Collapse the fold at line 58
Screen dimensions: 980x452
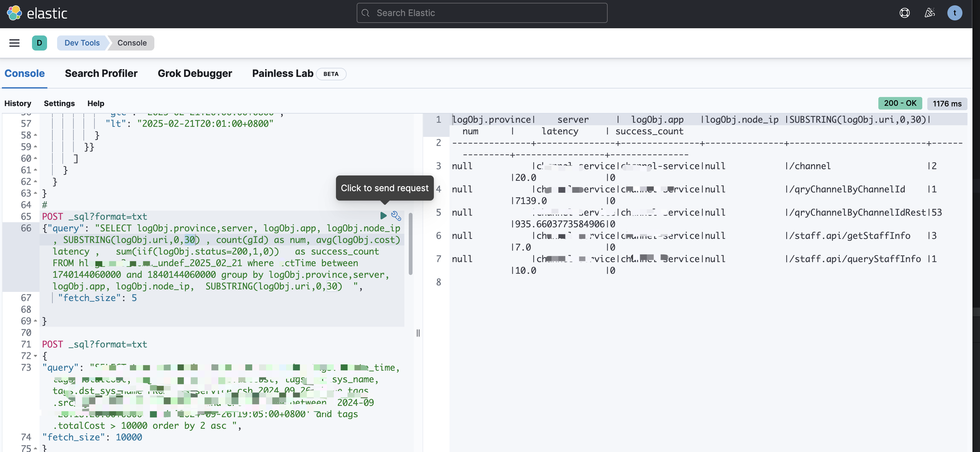[x=35, y=135]
